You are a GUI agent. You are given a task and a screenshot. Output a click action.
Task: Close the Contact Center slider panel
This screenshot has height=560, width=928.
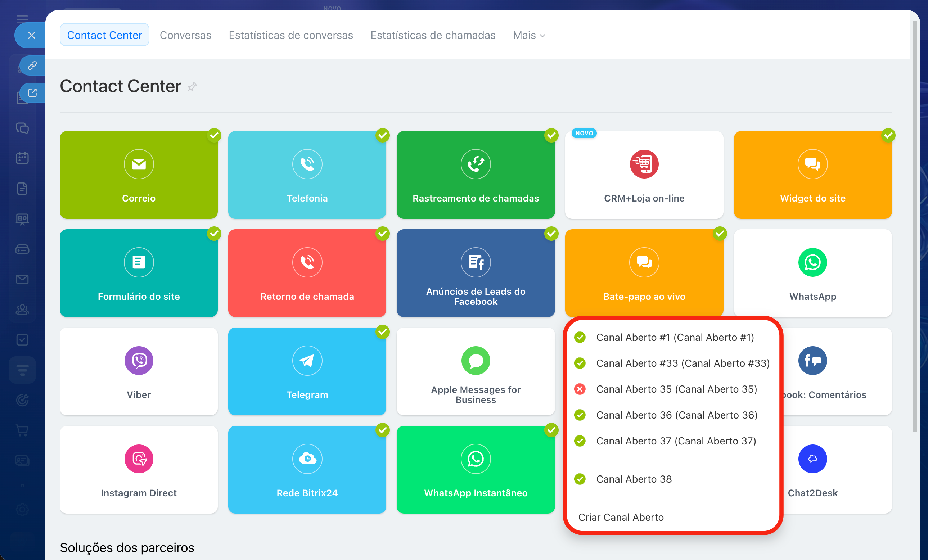pos(32,35)
